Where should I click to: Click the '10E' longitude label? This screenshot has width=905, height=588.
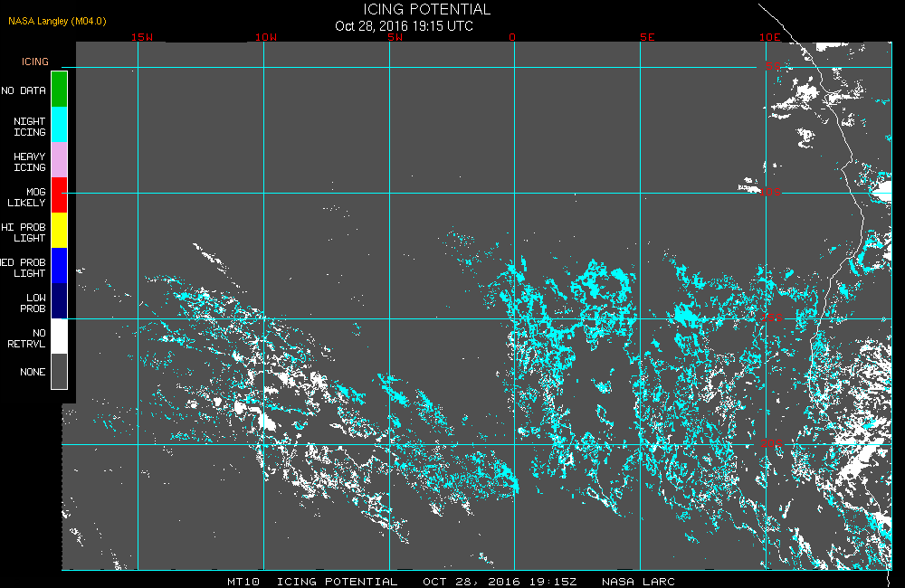[769, 37]
